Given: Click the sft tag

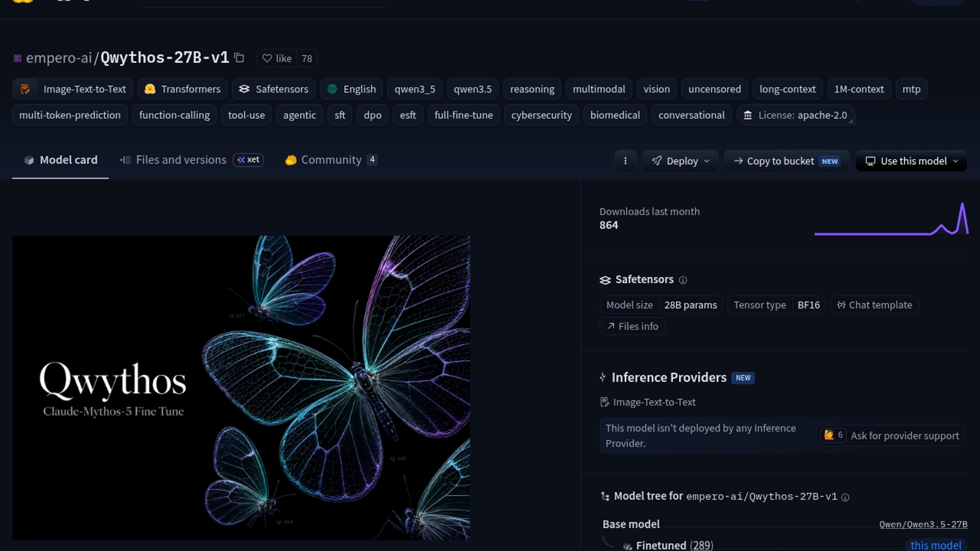Looking at the screenshot, I should [x=340, y=115].
